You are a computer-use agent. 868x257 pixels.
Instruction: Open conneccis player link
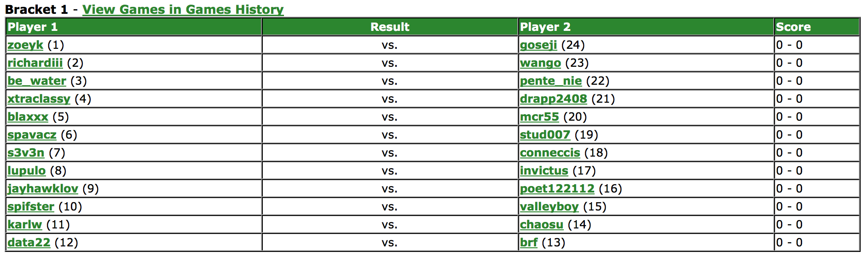pyautogui.click(x=550, y=153)
